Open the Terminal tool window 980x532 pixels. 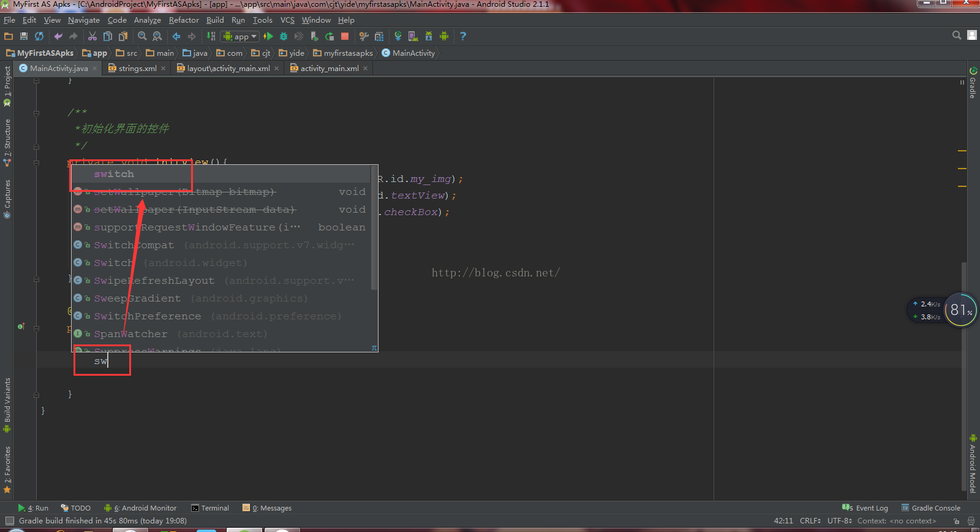pos(210,508)
